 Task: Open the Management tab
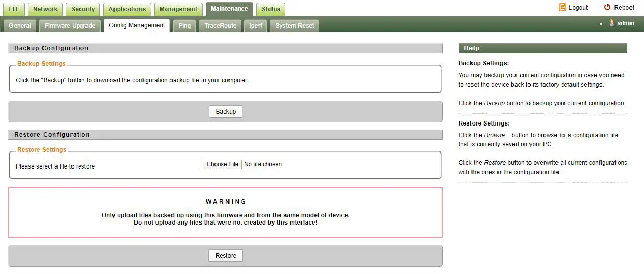pos(178,9)
